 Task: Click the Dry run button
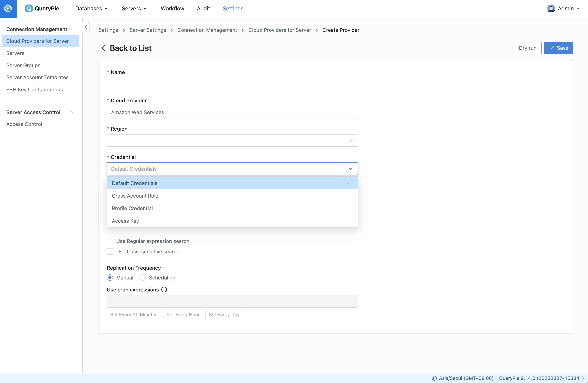click(528, 48)
